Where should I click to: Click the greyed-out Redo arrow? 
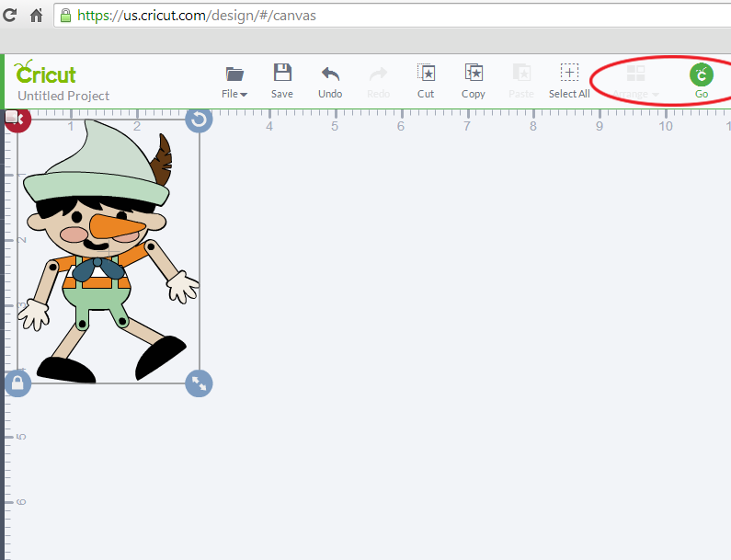click(378, 81)
